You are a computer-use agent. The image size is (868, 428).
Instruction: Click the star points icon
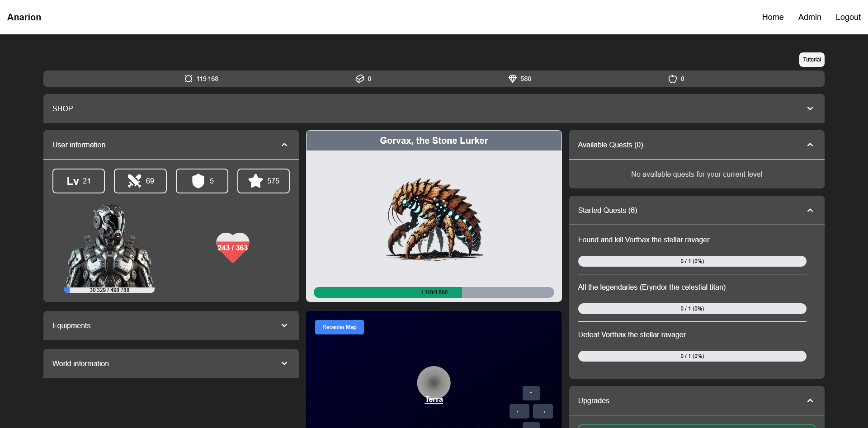(x=255, y=181)
